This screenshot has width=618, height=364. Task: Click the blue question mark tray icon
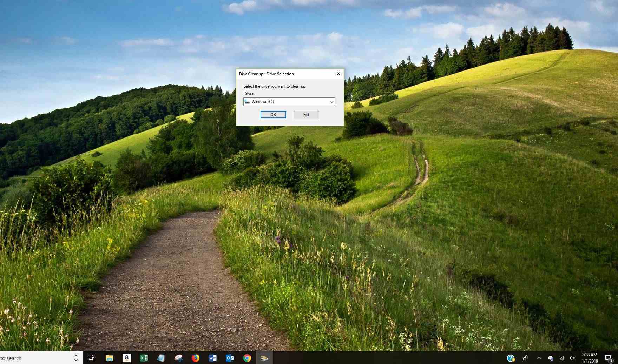[x=511, y=358]
